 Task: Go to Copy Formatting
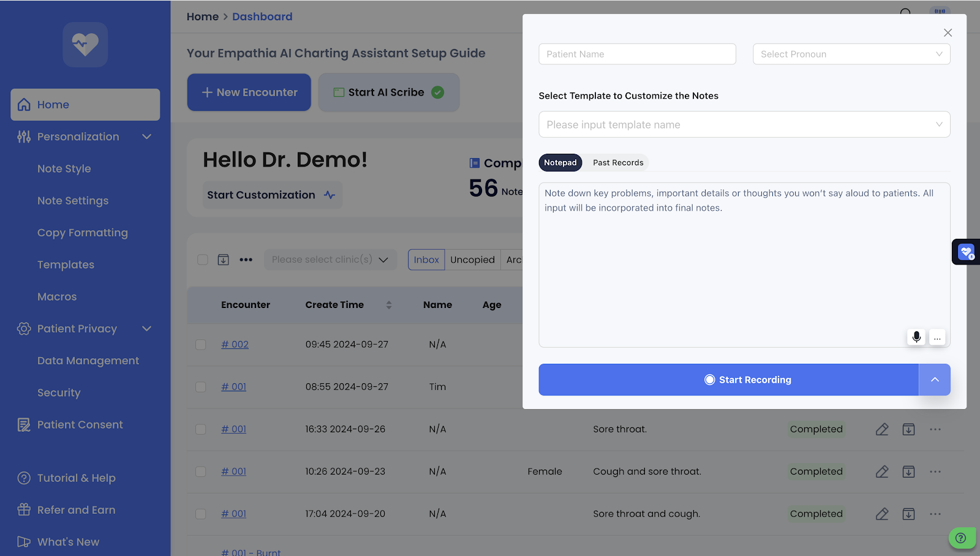tap(83, 233)
